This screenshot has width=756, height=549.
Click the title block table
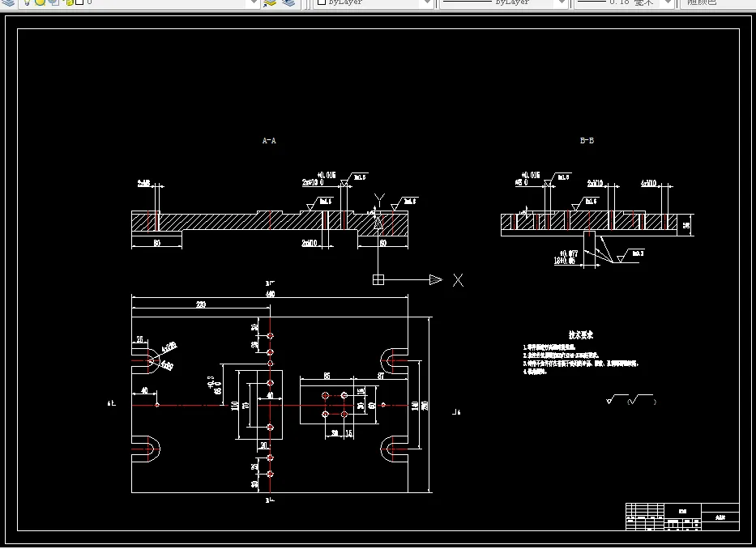click(682, 517)
